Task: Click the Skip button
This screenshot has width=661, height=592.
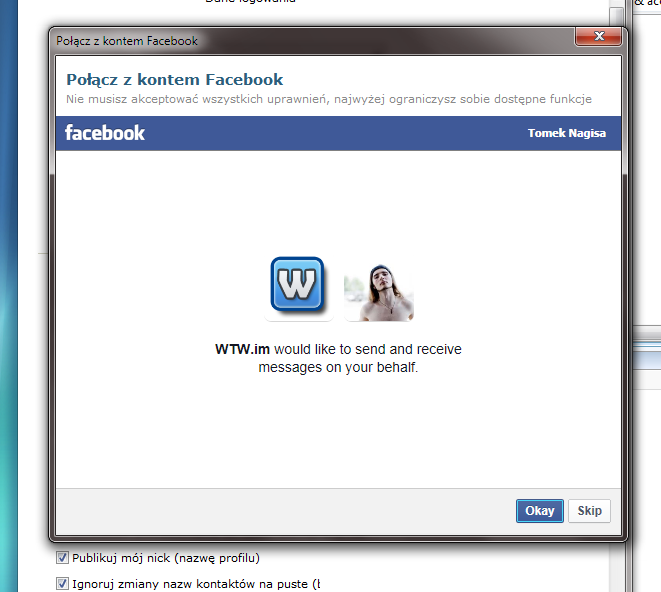Action: (589, 511)
